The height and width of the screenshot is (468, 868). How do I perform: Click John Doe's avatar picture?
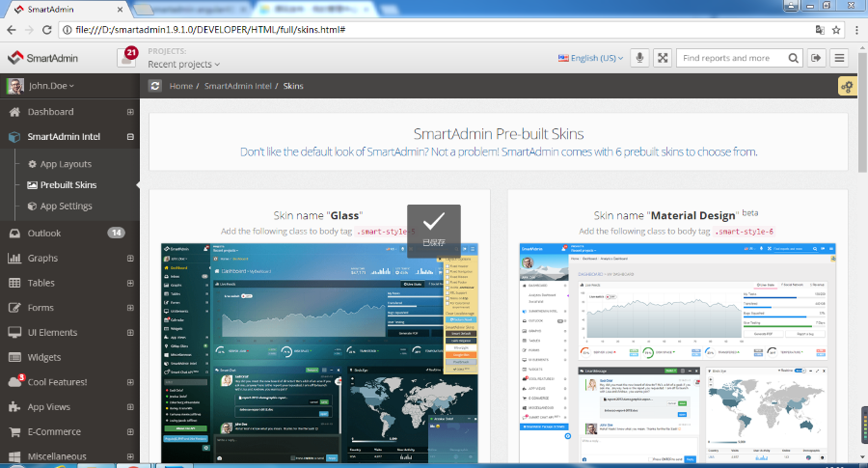click(14, 86)
